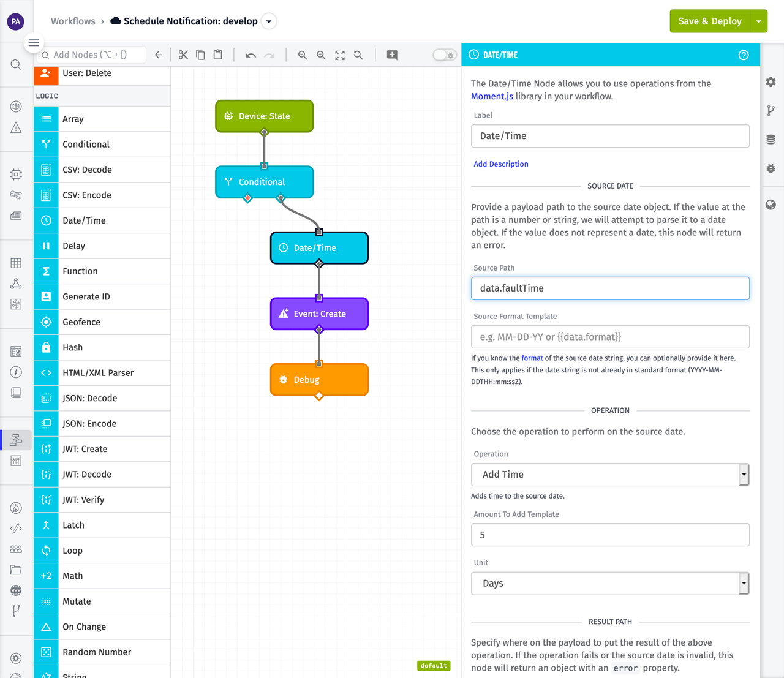The width and height of the screenshot is (784, 678).
Task: Open the workflow Versions panel
Action: pyautogui.click(x=771, y=110)
